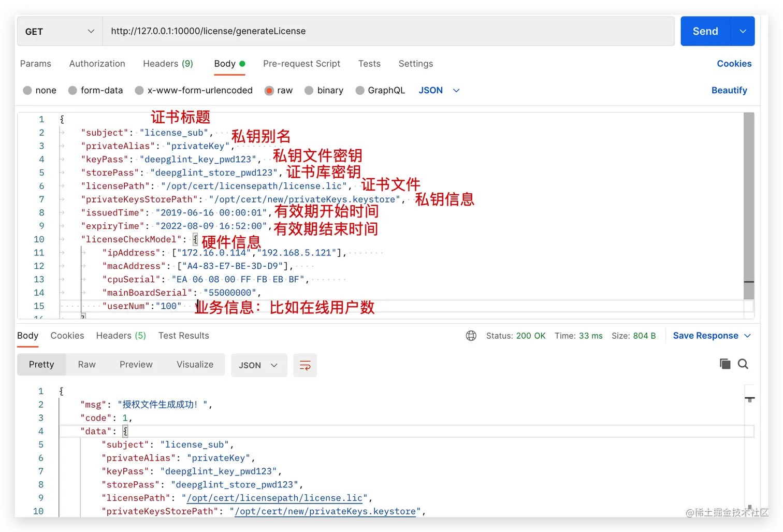Open the Send options arrow dropdown

point(743,31)
